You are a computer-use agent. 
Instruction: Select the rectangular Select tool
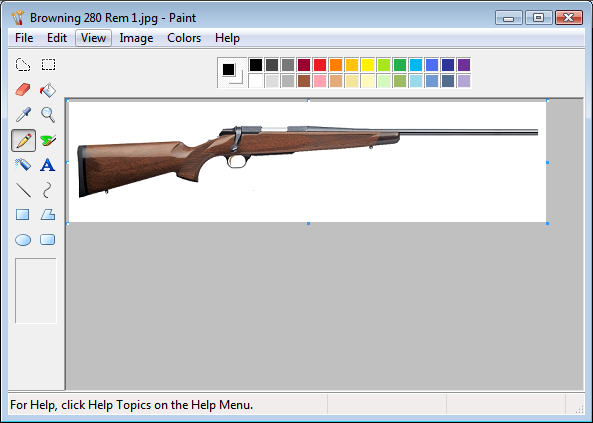tap(48, 65)
